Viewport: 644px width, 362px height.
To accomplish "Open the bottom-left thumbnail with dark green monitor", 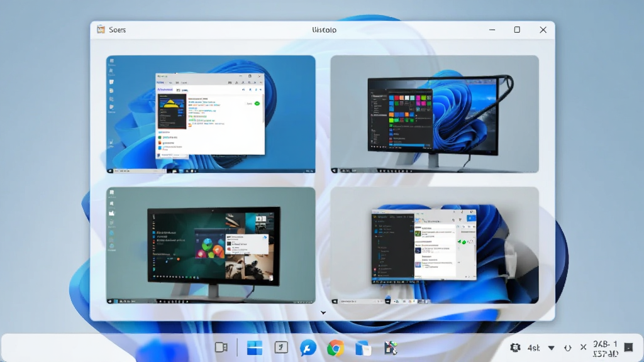I will [211, 246].
